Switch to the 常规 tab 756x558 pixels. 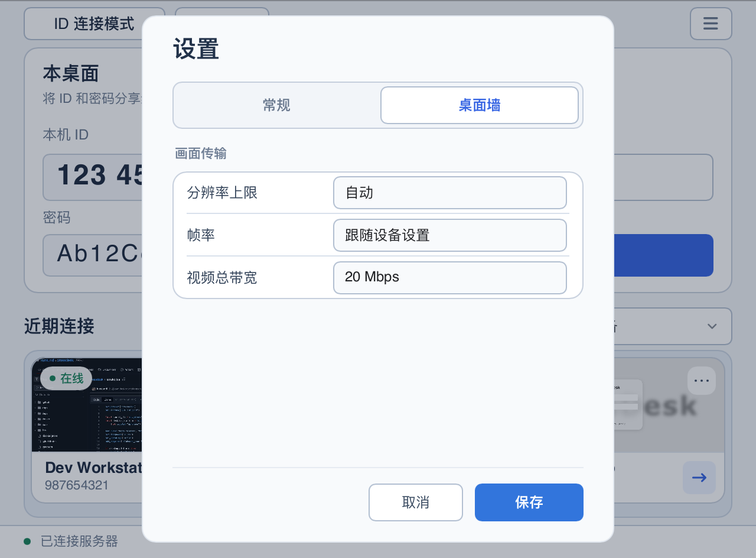coord(276,105)
